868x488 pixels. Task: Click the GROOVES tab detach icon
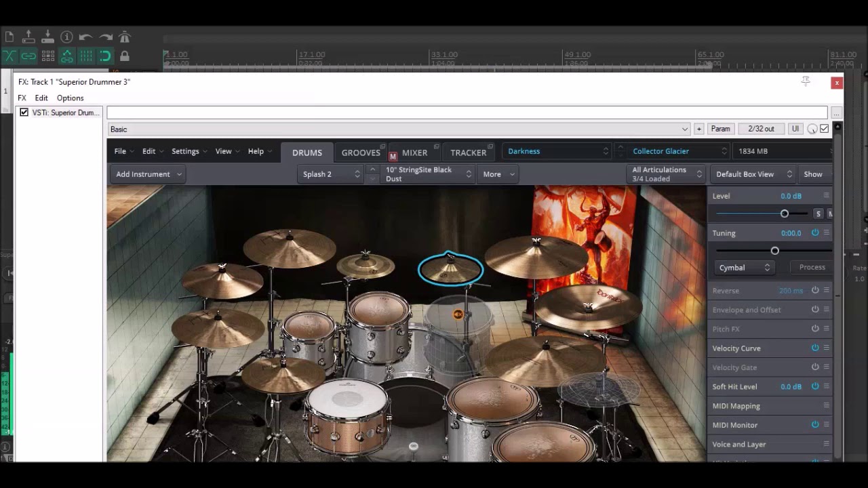click(x=383, y=146)
